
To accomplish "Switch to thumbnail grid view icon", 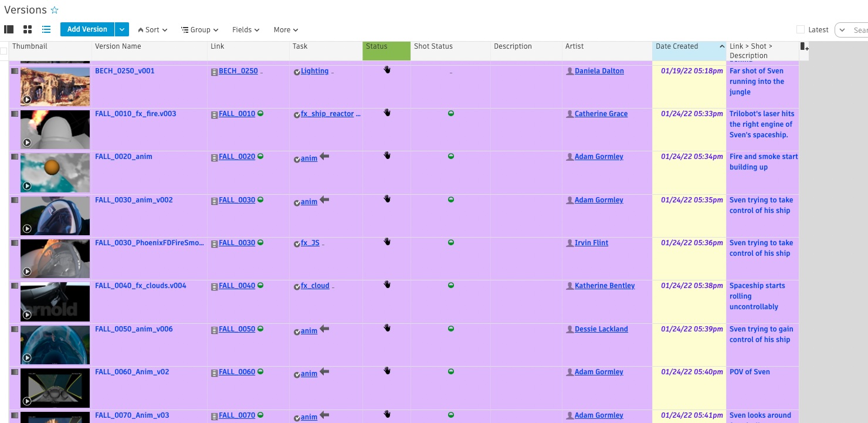I will click(28, 29).
